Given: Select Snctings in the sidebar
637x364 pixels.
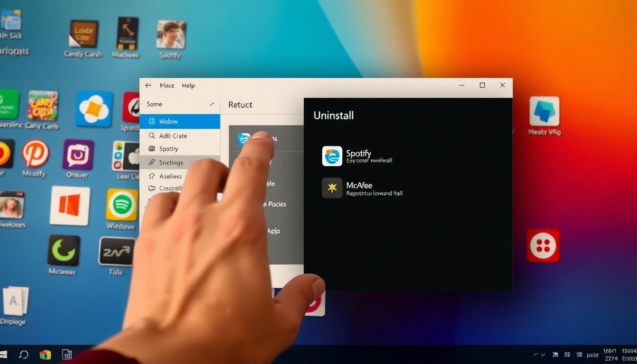Looking at the screenshot, I should [180, 163].
